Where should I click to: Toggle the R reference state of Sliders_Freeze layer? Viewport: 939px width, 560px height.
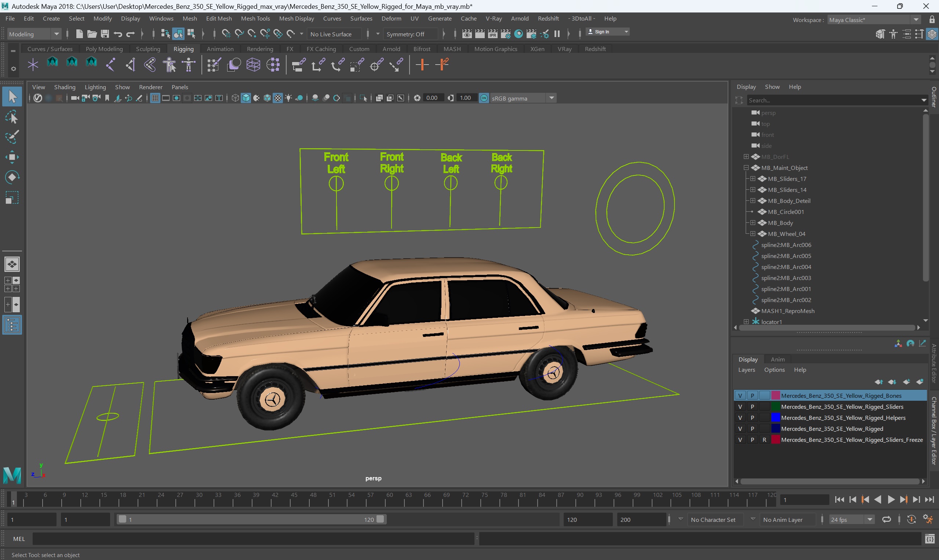(x=764, y=440)
